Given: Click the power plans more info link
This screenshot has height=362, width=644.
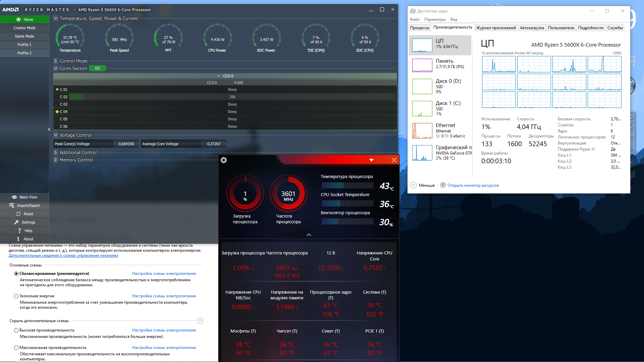Looking at the screenshot, I should pyautogui.click(x=63, y=255).
